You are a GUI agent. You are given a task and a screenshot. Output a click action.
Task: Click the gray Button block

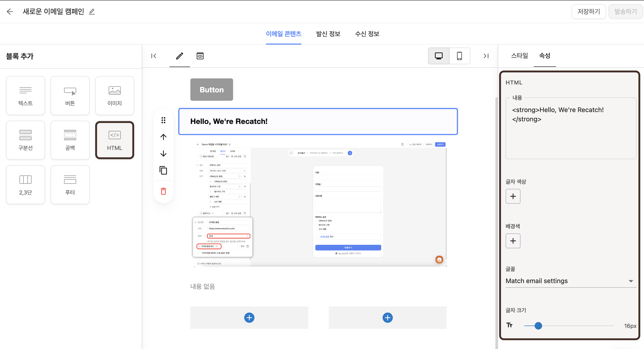pos(212,90)
